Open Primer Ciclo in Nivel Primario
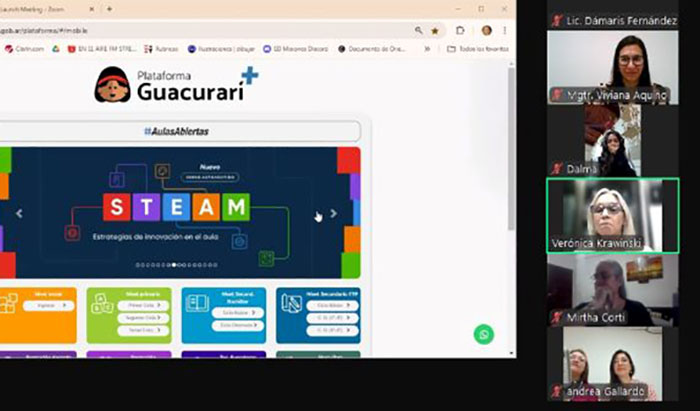 [143, 306]
